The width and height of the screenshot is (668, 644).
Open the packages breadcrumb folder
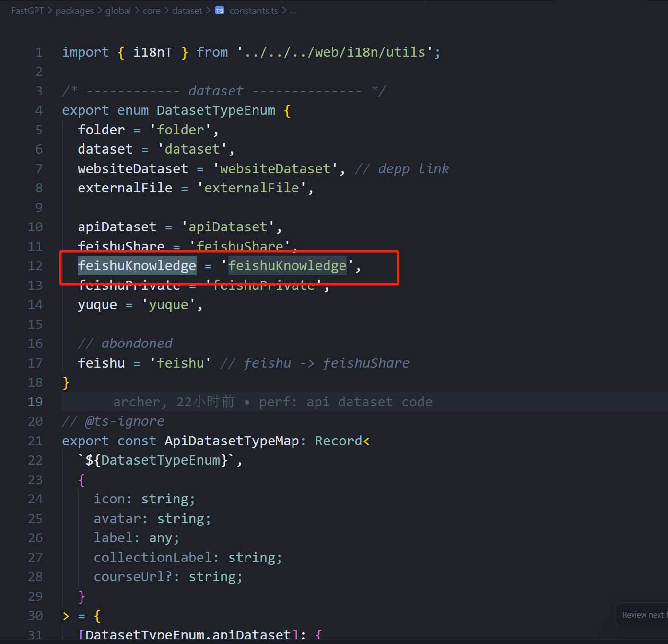click(x=74, y=11)
